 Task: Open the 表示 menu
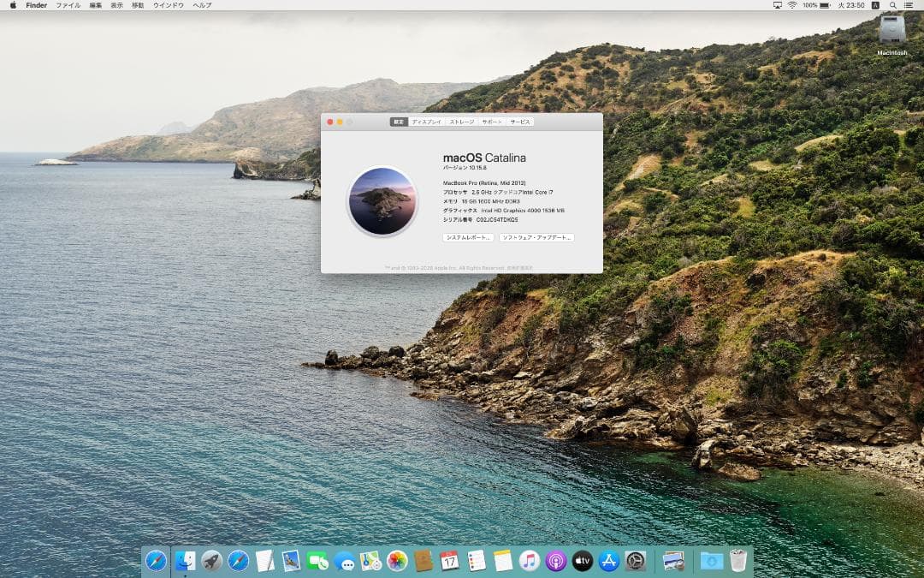116,5
